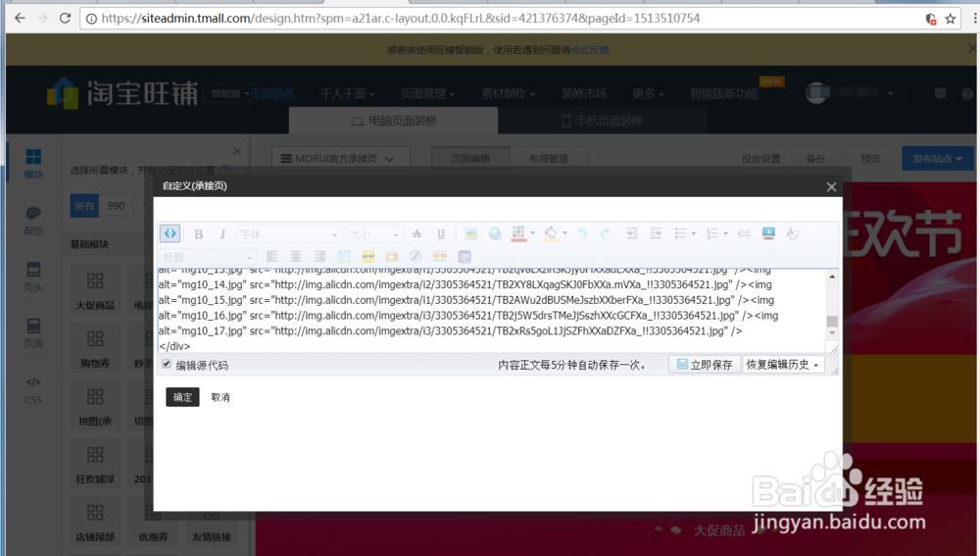Click the 确定 confirm button
980x556 pixels.
[182, 396]
